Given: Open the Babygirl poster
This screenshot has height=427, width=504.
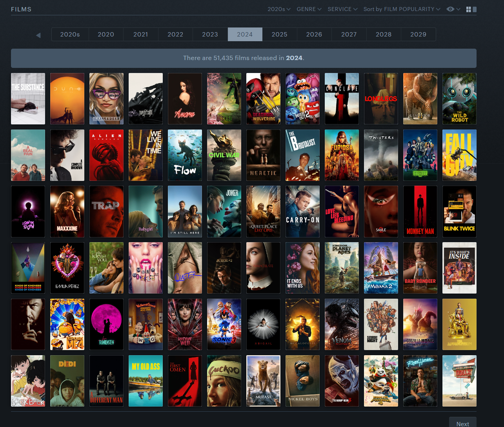Looking at the screenshot, I should [146, 212].
